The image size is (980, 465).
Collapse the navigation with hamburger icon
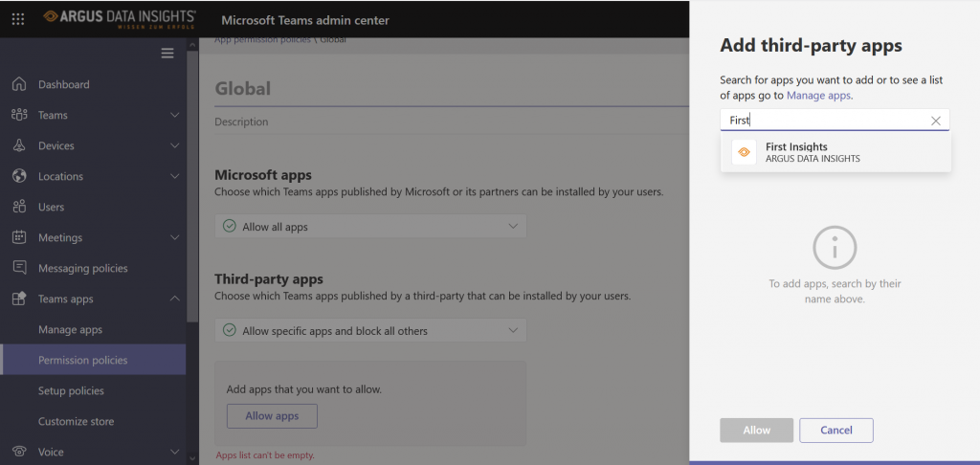[167, 54]
